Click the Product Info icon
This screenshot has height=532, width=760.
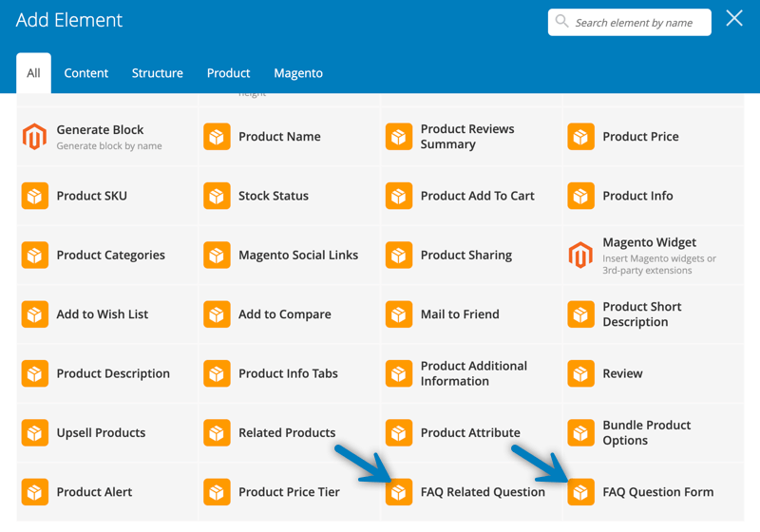[x=580, y=196]
